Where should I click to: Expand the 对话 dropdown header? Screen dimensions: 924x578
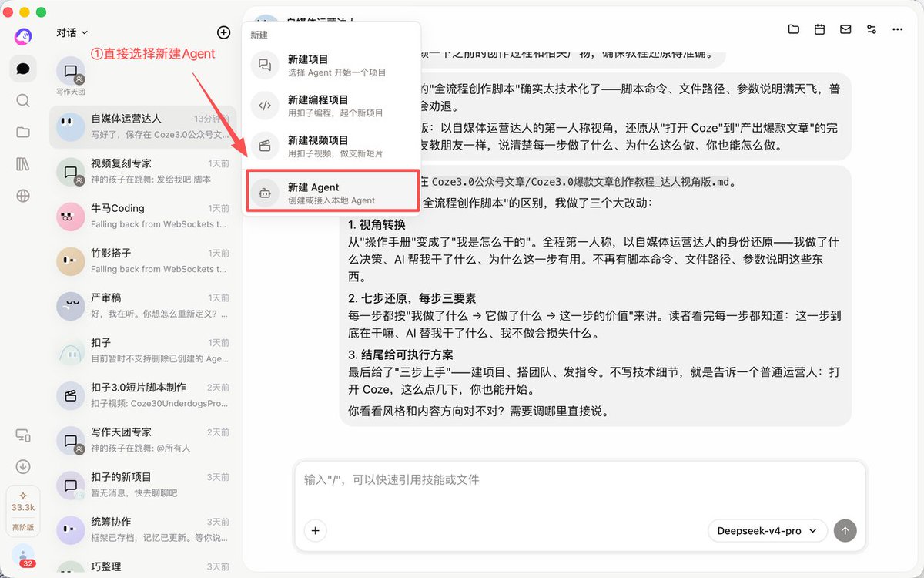[72, 32]
